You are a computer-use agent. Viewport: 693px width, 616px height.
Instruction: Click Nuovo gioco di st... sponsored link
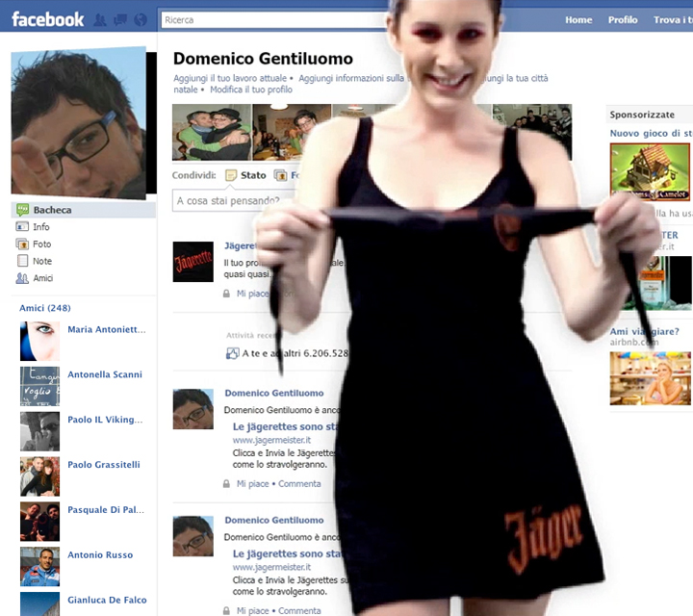[x=652, y=134]
